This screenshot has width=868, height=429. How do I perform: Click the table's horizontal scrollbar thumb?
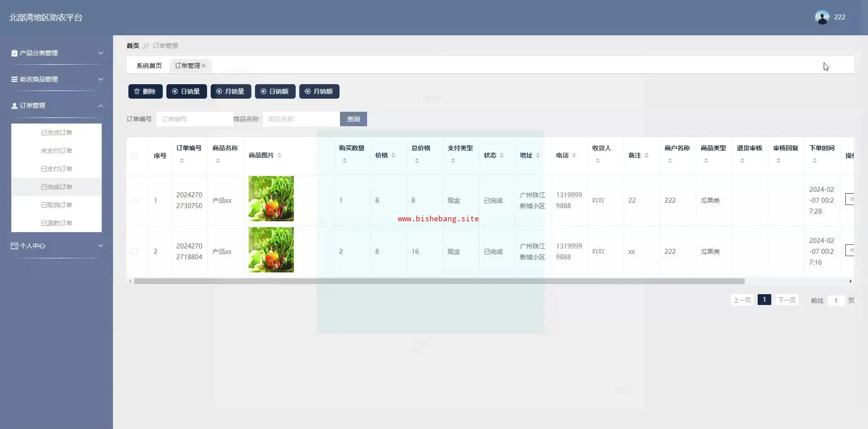[x=439, y=281]
